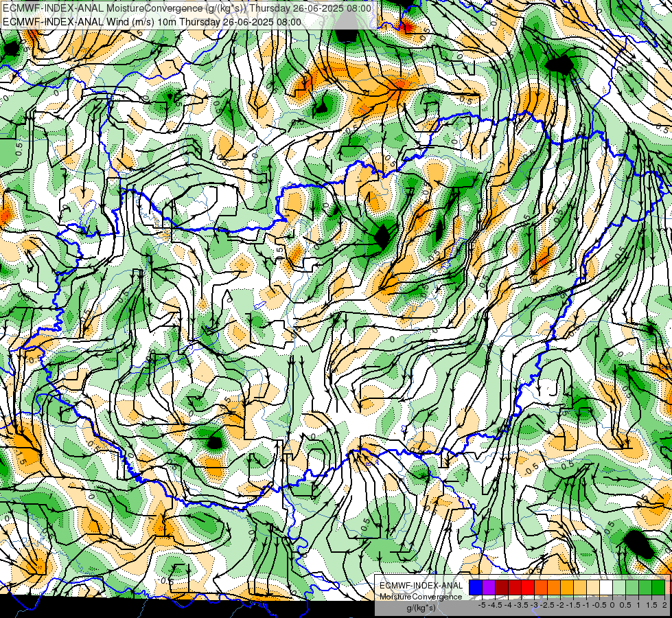Click the legend tick value -3
The height and width of the screenshot is (618, 672).
535,605
